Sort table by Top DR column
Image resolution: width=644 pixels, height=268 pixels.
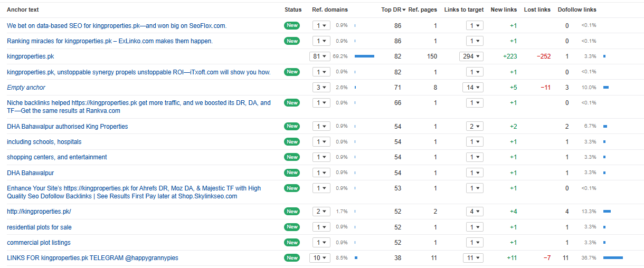pyautogui.click(x=393, y=9)
